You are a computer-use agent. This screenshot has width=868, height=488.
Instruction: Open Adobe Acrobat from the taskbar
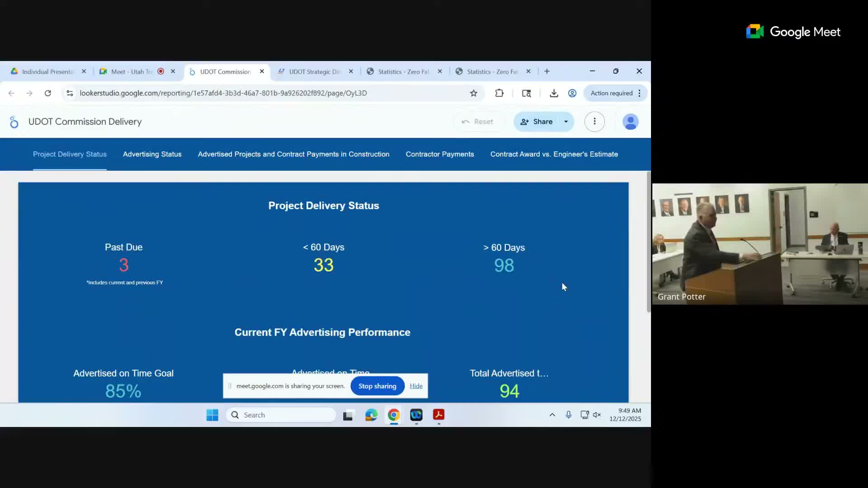click(439, 415)
